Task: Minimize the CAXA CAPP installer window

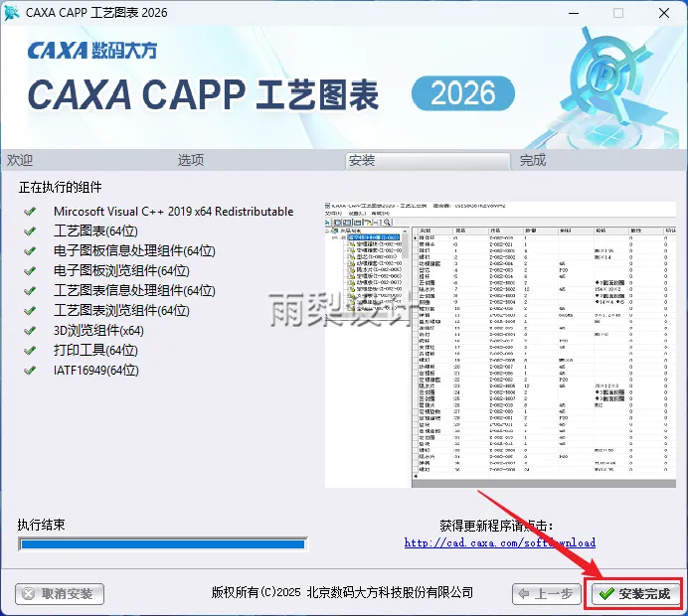Action: 574,13
